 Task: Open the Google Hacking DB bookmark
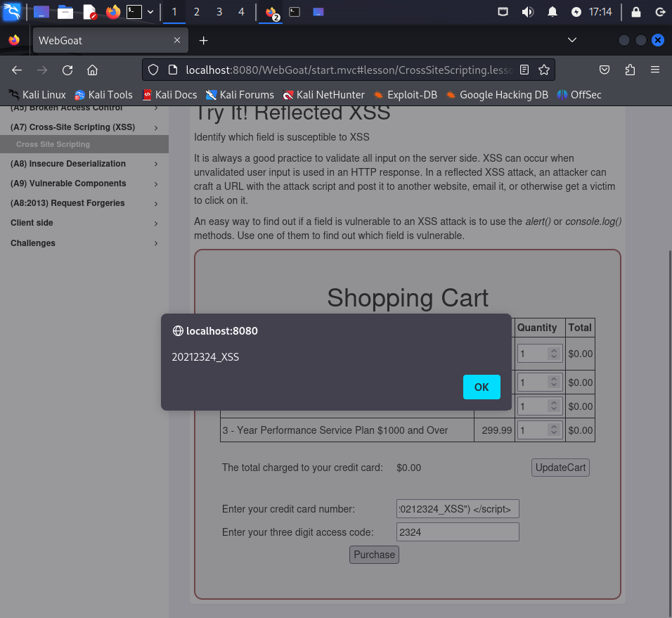[x=497, y=95]
